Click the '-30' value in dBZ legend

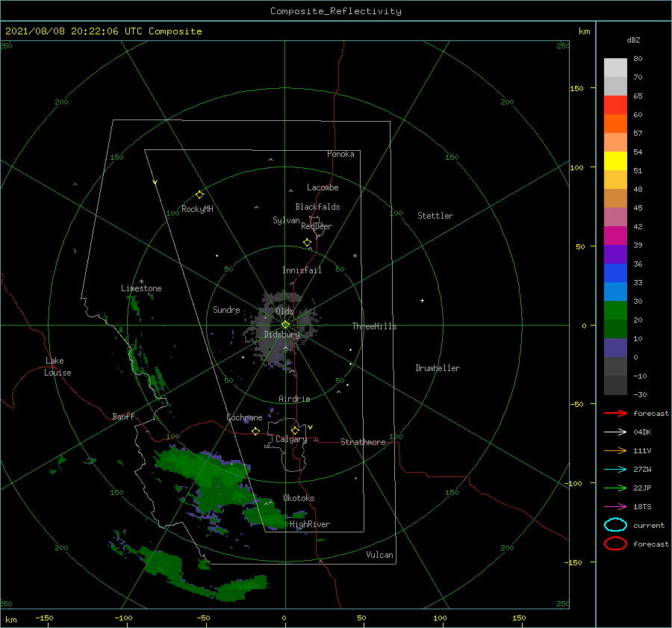point(640,394)
